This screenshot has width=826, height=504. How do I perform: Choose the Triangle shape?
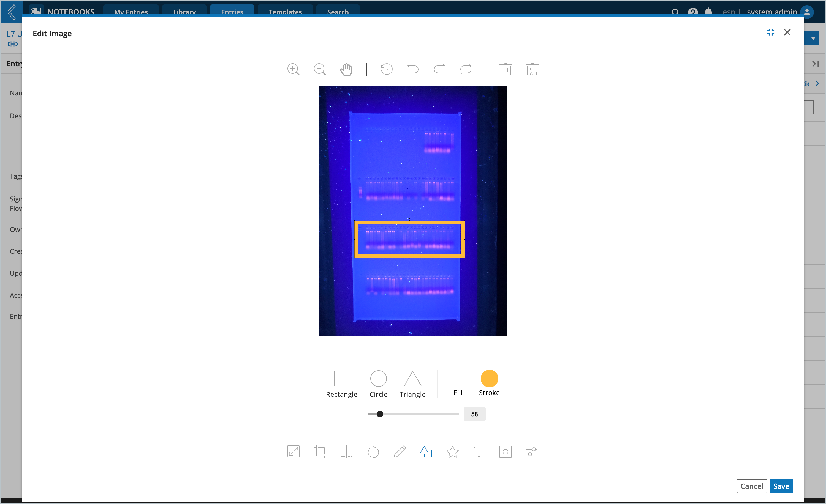[413, 384]
